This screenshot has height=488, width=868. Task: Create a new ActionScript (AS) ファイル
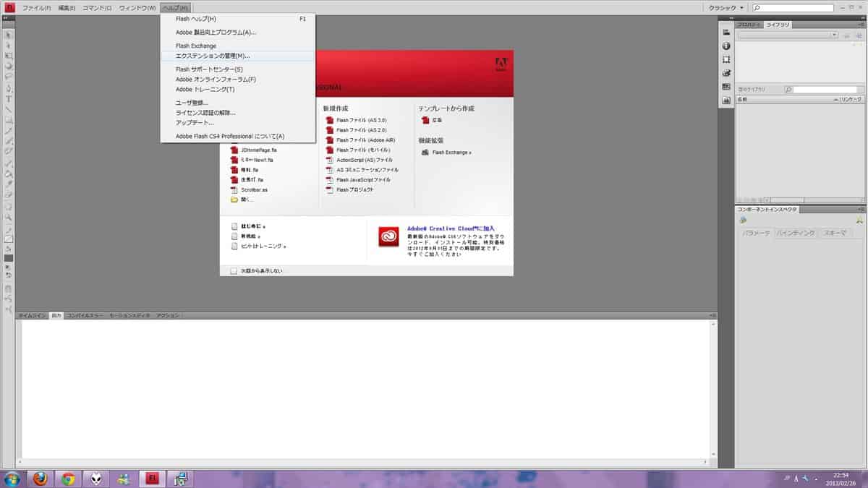tap(359, 160)
